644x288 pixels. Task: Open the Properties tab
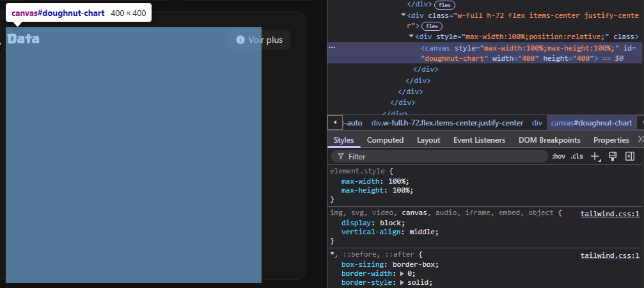[611, 140]
